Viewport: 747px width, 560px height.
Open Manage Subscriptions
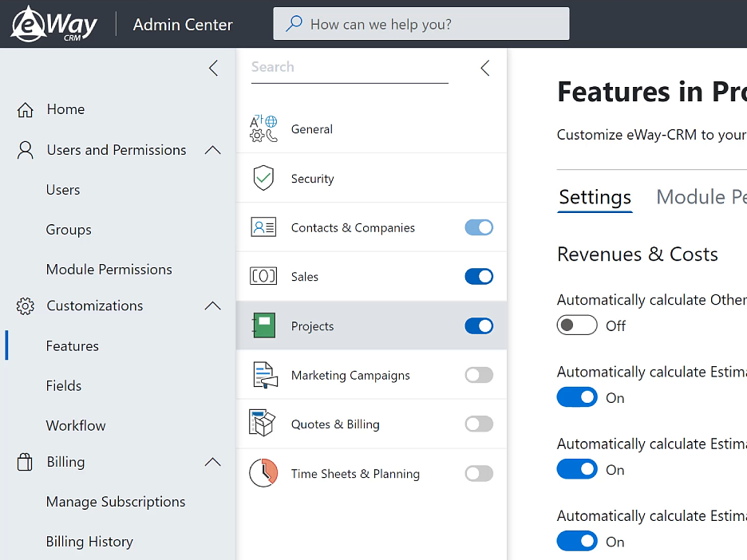[x=116, y=502]
